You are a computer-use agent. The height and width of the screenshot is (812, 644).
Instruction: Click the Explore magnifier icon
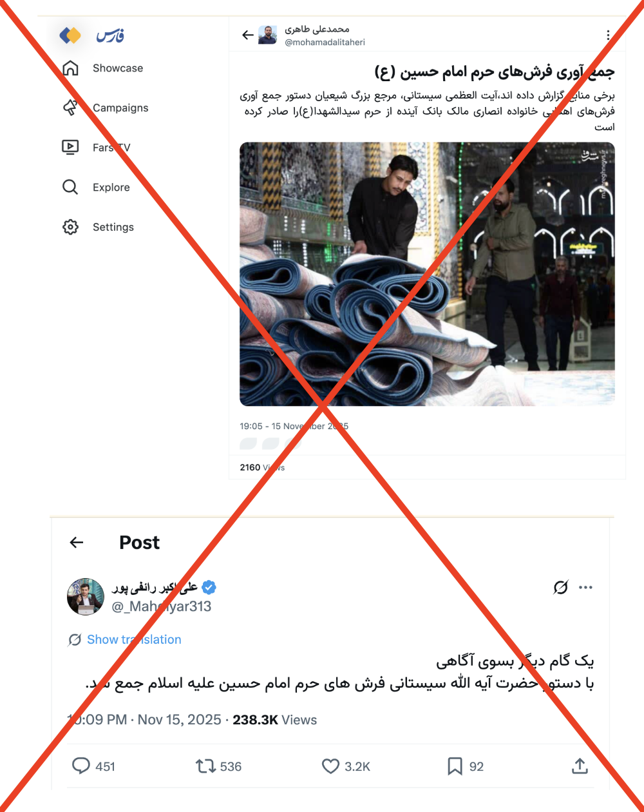tap(70, 187)
